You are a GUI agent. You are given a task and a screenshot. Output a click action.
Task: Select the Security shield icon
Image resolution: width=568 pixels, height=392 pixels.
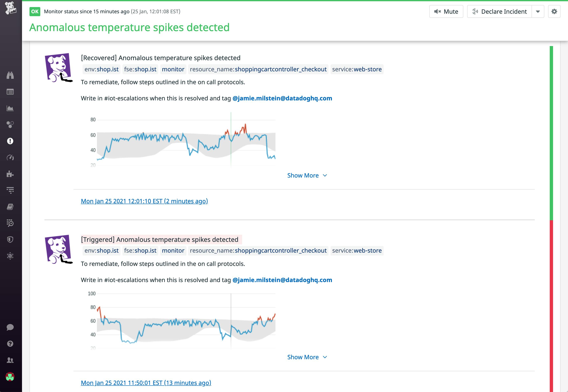10,240
